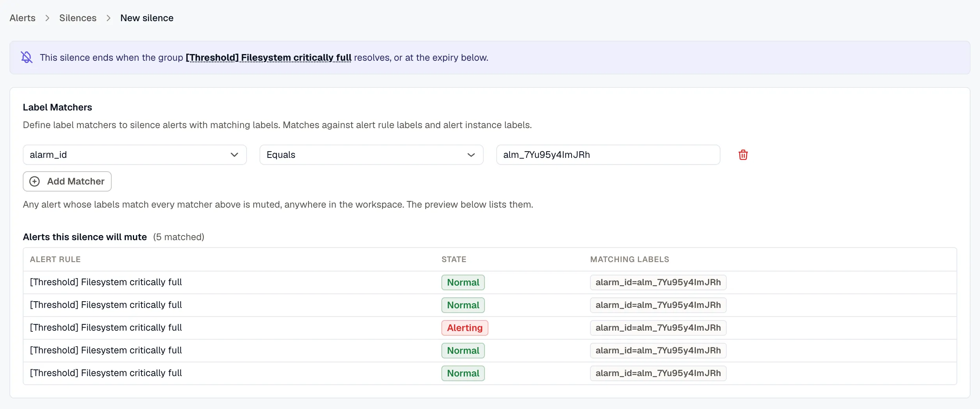Click the ALERT RULE column header
The width and height of the screenshot is (980, 409).
(55, 259)
